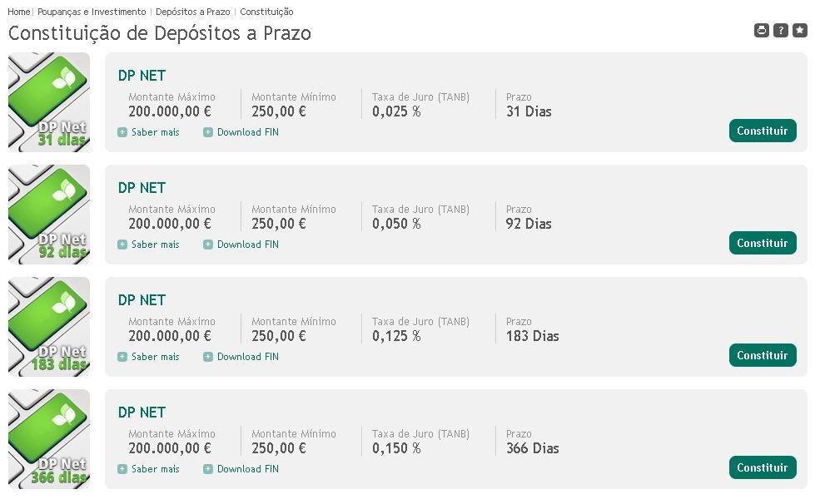The width and height of the screenshot is (820, 504).
Task: Expand Saber mais for the 31 Dias deposit
Action: pyautogui.click(x=155, y=132)
